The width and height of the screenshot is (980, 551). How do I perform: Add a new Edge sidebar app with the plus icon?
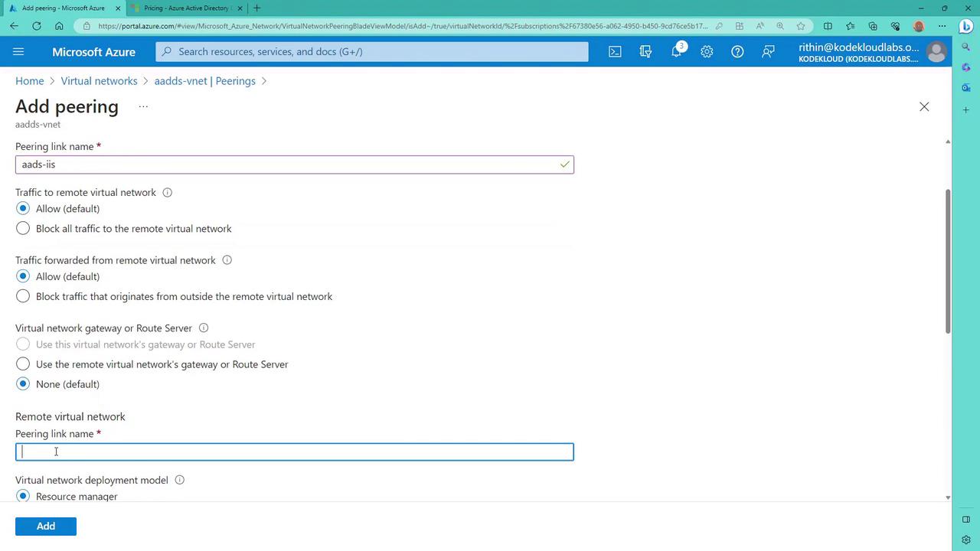tap(966, 110)
